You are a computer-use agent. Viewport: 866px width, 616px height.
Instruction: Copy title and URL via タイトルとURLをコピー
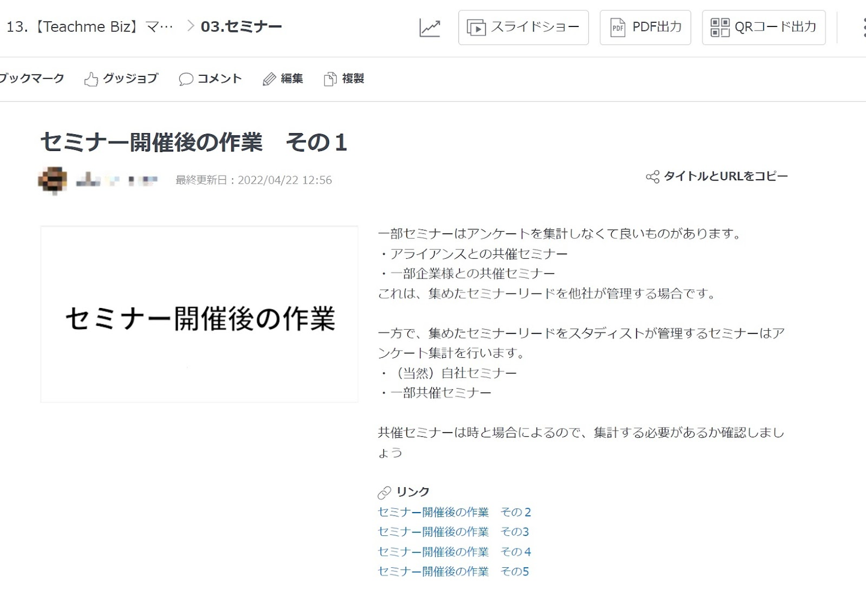(x=726, y=176)
